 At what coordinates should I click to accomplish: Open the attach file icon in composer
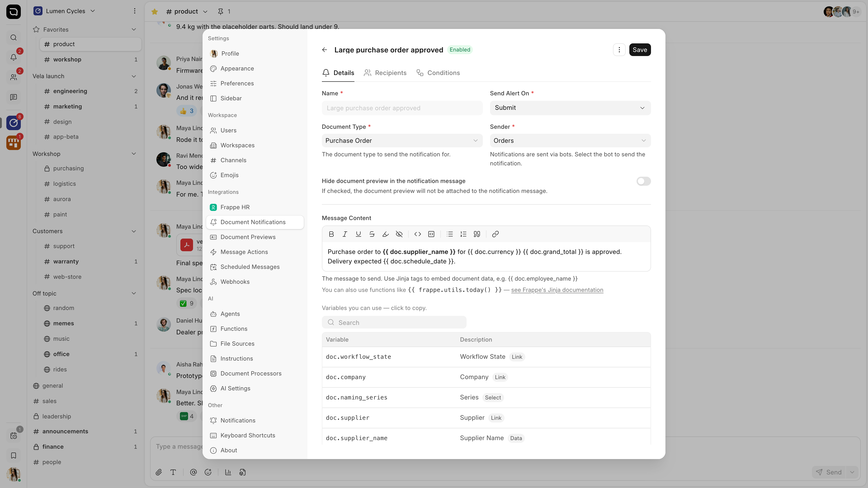coord(159,472)
